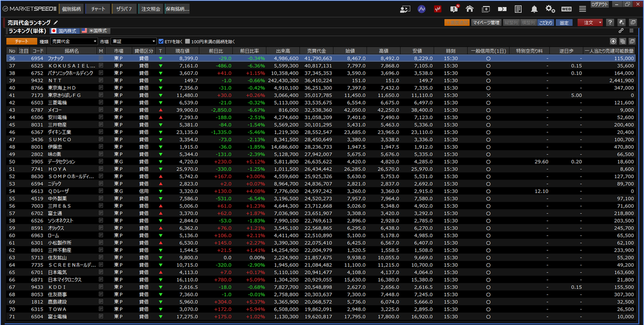Go to the home icon
The width and height of the screenshot is (644, 325).
click(x=470, y=9)
